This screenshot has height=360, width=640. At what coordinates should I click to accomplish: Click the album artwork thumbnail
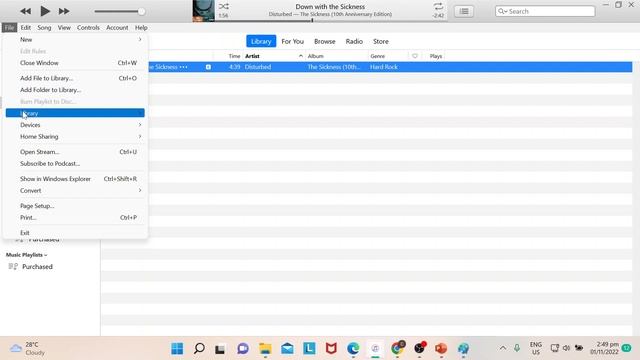pyautogui.click(x=203, y=11)
